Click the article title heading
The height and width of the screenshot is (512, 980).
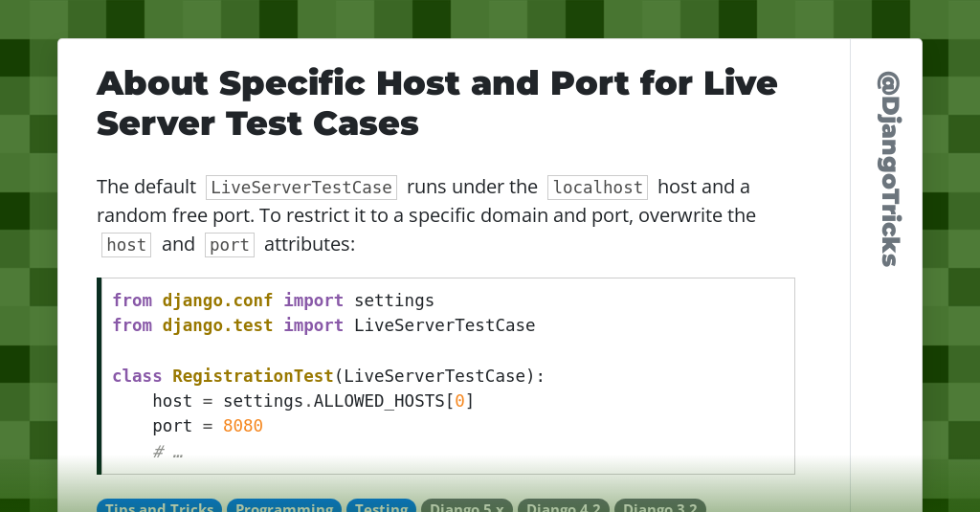click(x=436, y=103)
